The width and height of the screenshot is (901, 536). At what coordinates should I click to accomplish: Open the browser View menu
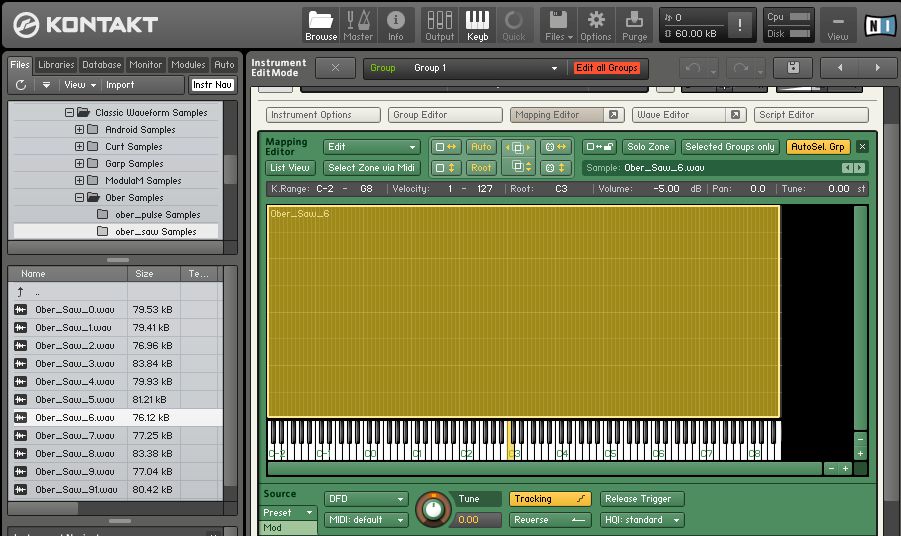point(79,85)
